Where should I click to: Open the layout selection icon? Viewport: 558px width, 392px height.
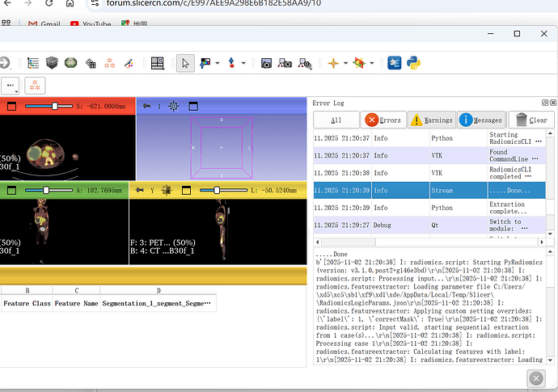(x=157, y=63)
